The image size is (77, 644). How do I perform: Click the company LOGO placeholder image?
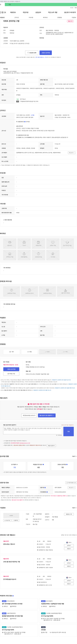11,516
